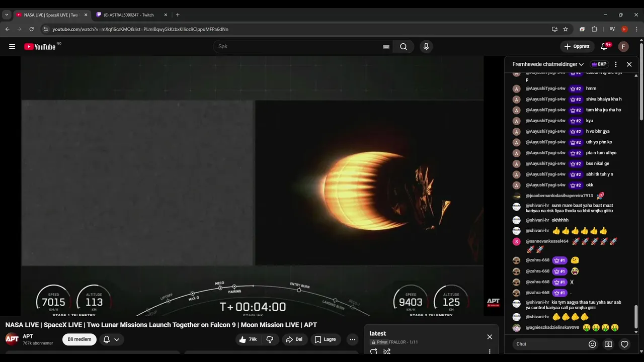Save the video with Lagre
The image size is (644, 362).
click(325, 339)
